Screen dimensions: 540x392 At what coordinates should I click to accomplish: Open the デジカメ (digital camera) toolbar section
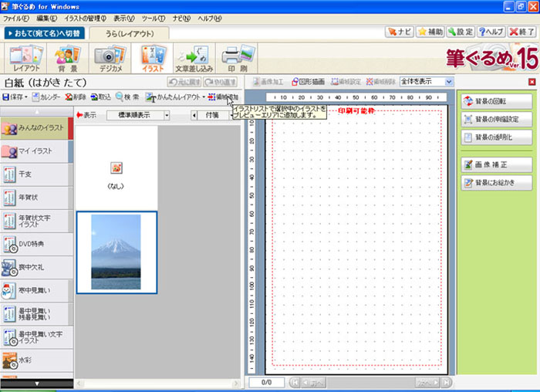tap(109, 59)
